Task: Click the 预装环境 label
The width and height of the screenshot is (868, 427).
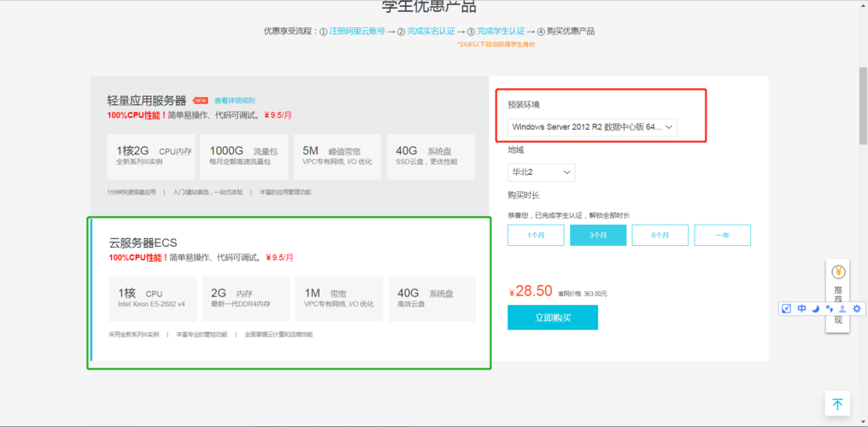Action: pos(524,104)
